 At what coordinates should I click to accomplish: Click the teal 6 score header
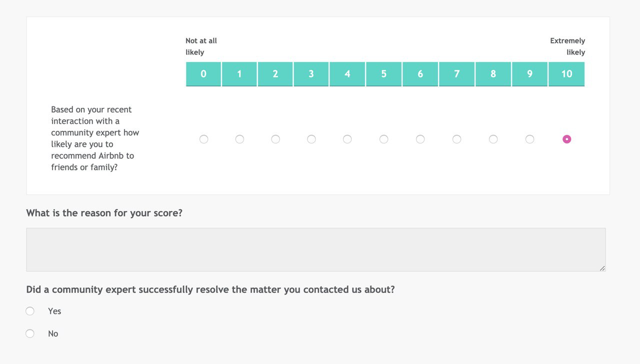coord(420,74)
